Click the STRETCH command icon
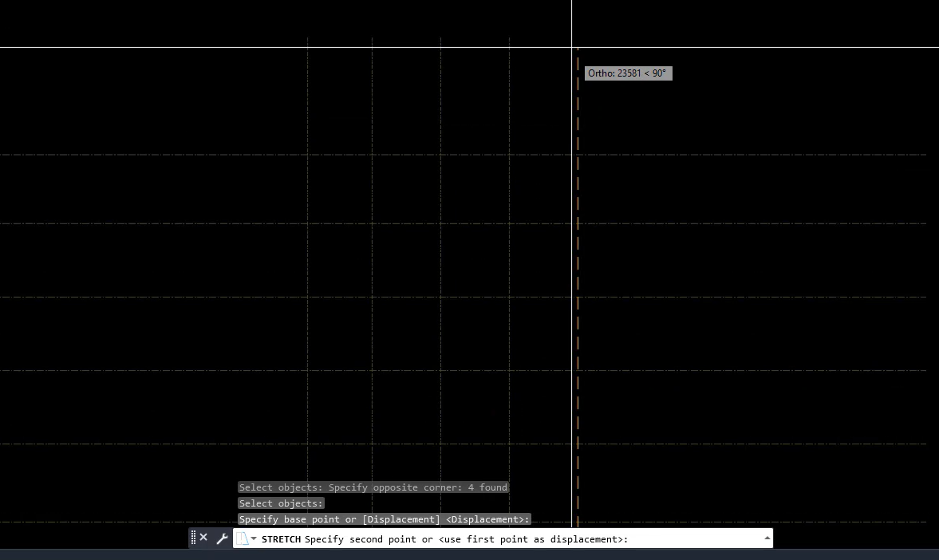This screenshot has width=939, height=560. [x=242, y=538]
